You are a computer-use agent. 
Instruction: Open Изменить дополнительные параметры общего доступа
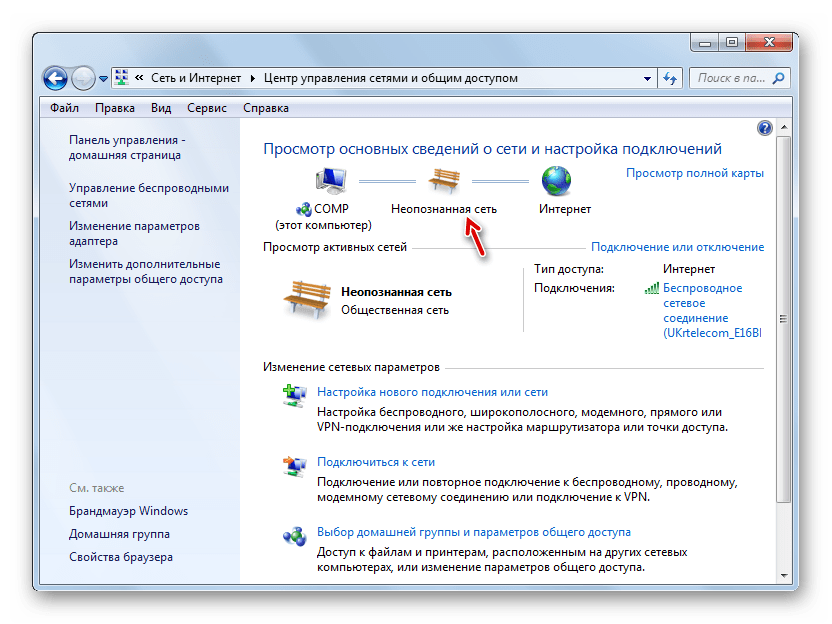146,271
